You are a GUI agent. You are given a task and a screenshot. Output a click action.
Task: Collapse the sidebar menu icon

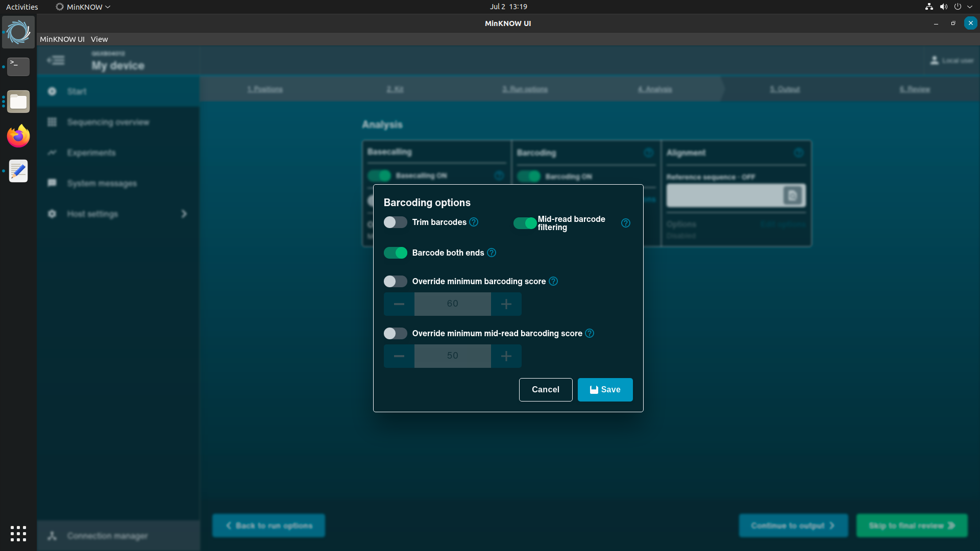coord(56,61)
